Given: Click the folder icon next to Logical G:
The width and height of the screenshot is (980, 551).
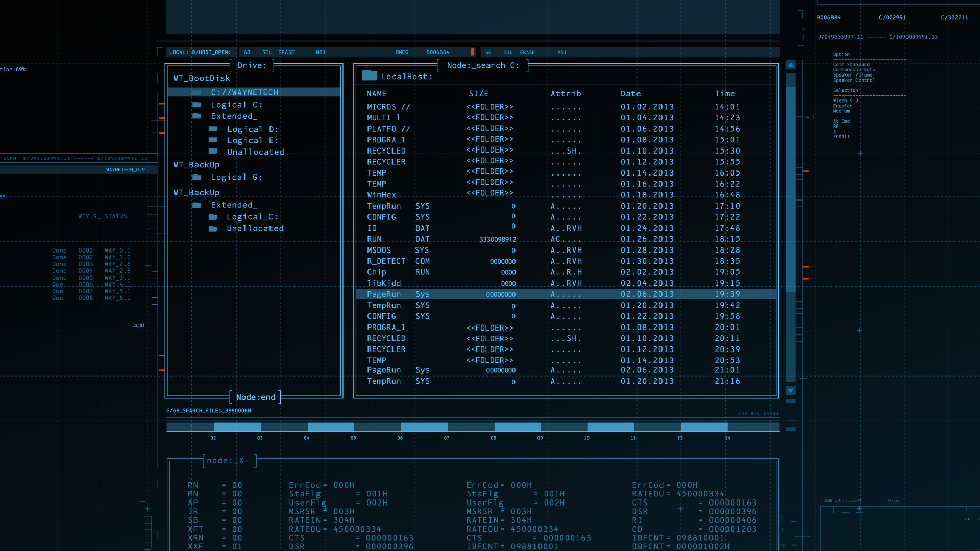Looking at the screenshot, I should [197, 178].
